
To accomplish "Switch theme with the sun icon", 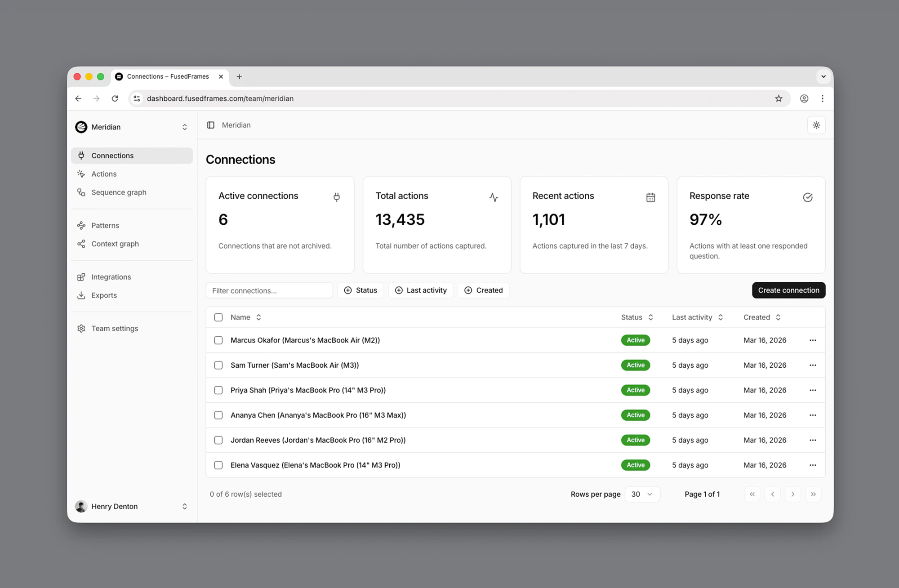I will tap(816, 125).
